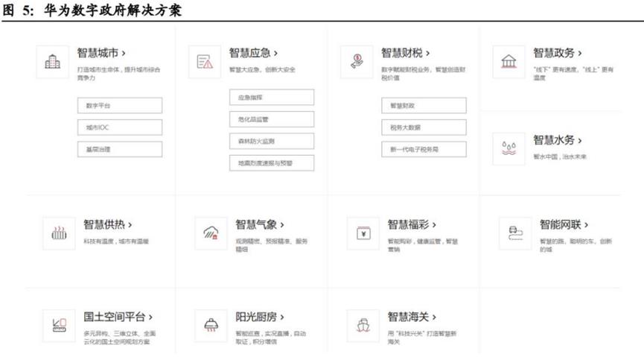
Task: Click the 智慧财税 coin-in-hand icon
Action: point(357,62)
